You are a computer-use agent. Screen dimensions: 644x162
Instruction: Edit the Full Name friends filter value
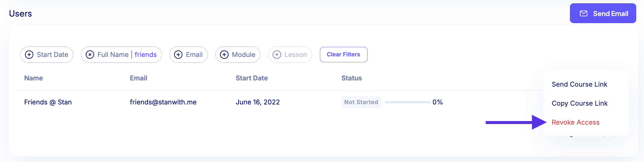pos(146,55)
